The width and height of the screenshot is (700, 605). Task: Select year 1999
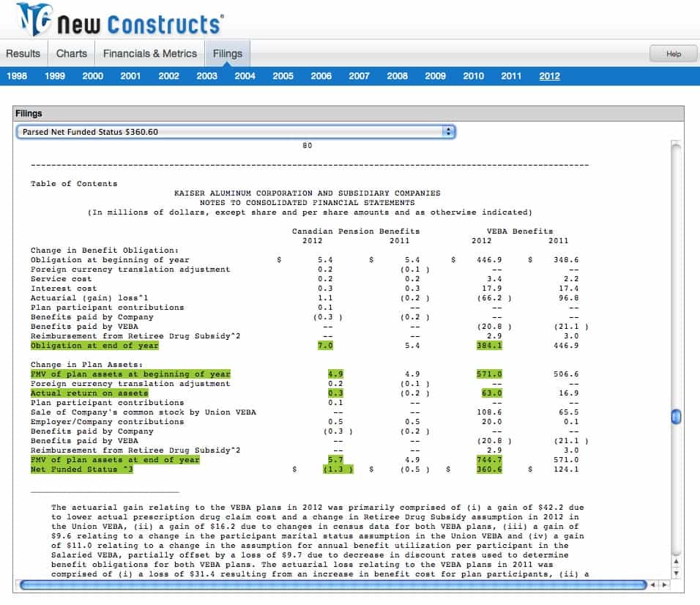55,76
